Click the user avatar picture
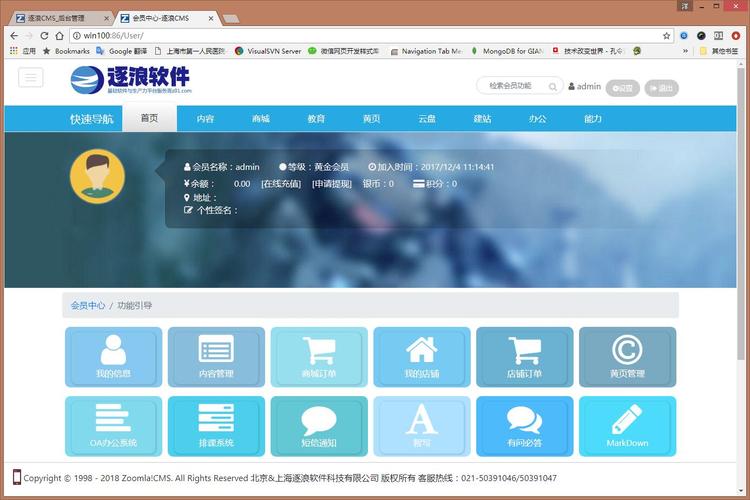 coord(97,177)
